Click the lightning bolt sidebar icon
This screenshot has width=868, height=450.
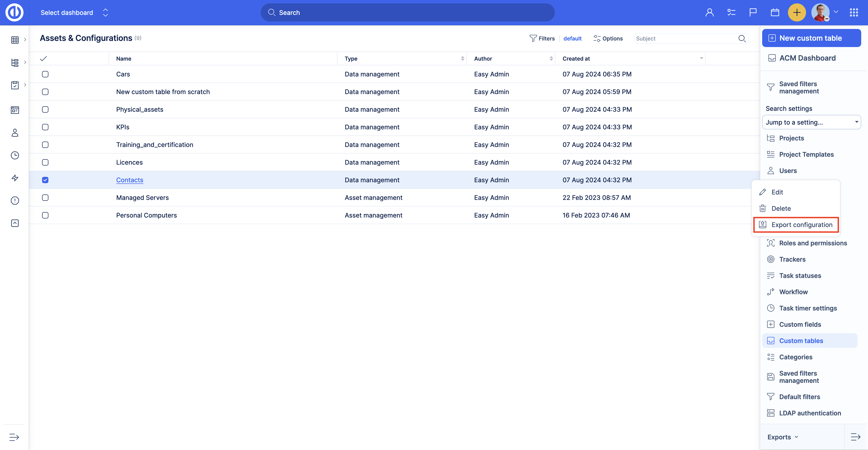coord(15,178)
